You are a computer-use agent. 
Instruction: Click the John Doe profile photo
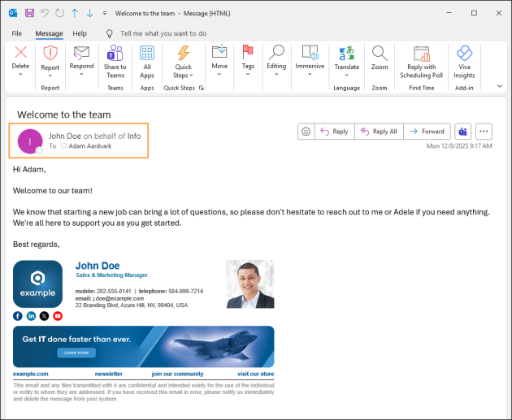pos(250,284)
